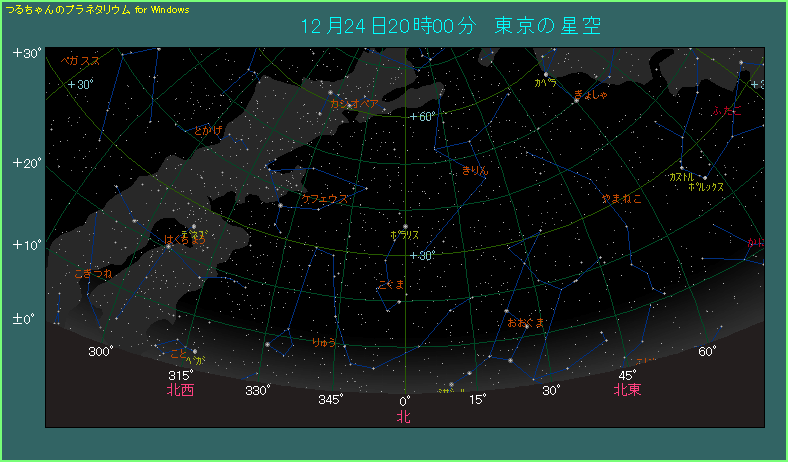Select the やまねこ constellation label
Image resolution: width=788 pixels, height=462 pixels.
[x=622, y=199]
